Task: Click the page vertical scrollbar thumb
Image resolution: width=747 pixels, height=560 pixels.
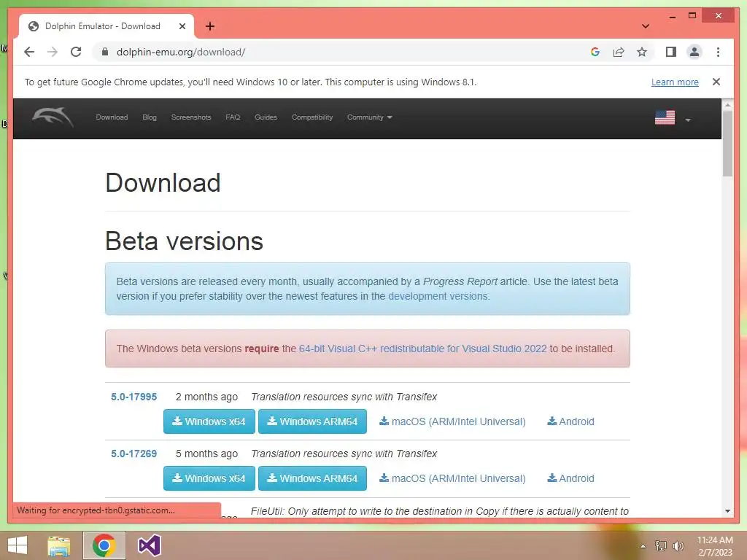Action: click(727, 143)
